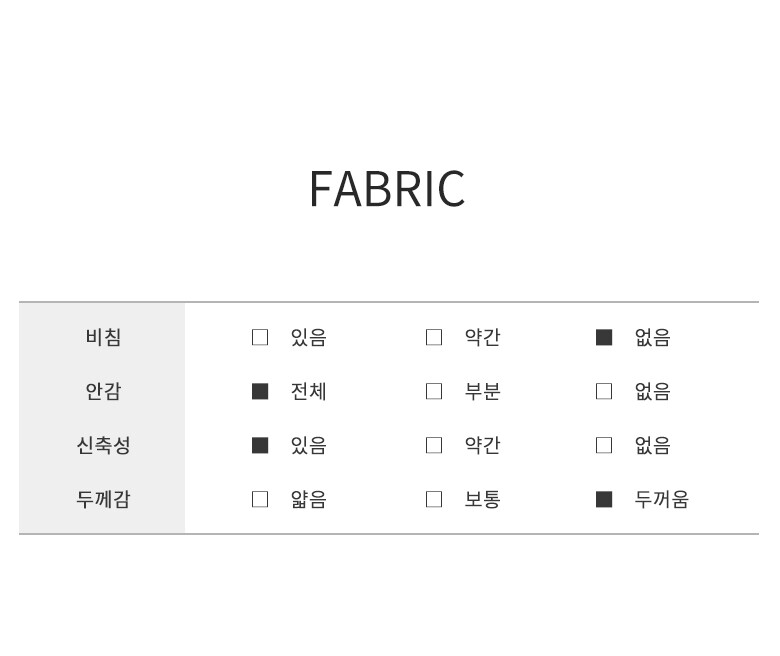Image resolution: width=780 pixels, height=656 pixels.
Task: Check the 비침 약간 checkbox
Action: (x=434, y=337)
